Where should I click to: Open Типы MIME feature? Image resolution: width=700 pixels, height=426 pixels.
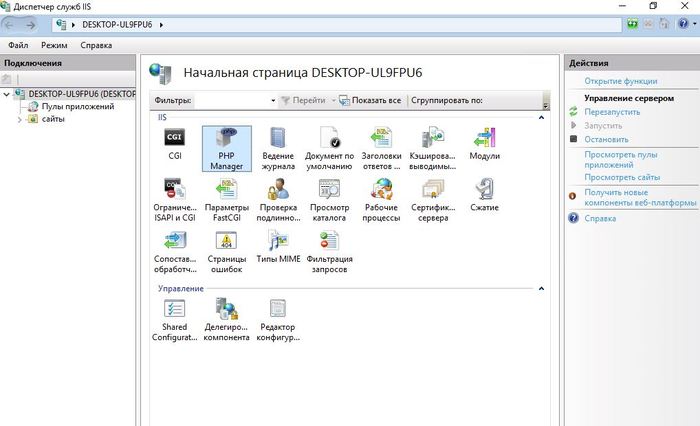point(278,243)
